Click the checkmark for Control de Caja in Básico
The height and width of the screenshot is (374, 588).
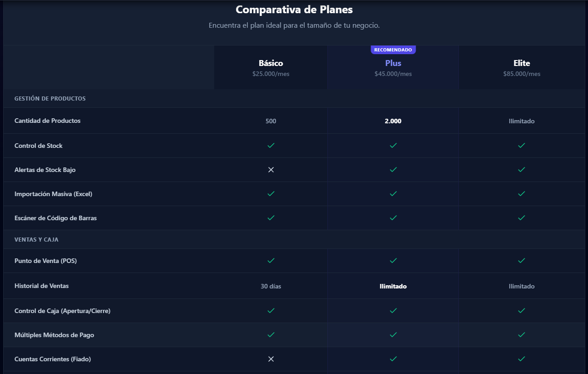click(271, 311)
